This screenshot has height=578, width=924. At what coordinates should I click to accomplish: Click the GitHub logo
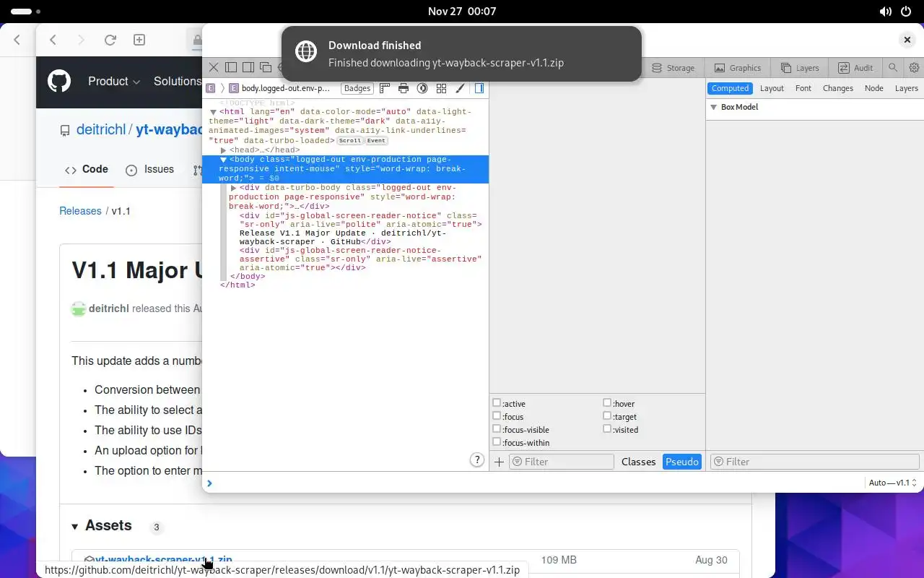pyautogui.click(x=59, y=81)
